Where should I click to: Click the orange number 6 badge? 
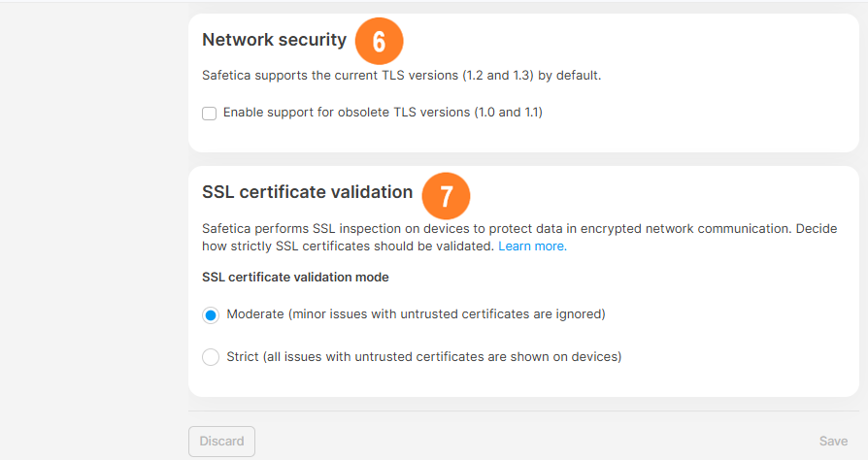379,42
